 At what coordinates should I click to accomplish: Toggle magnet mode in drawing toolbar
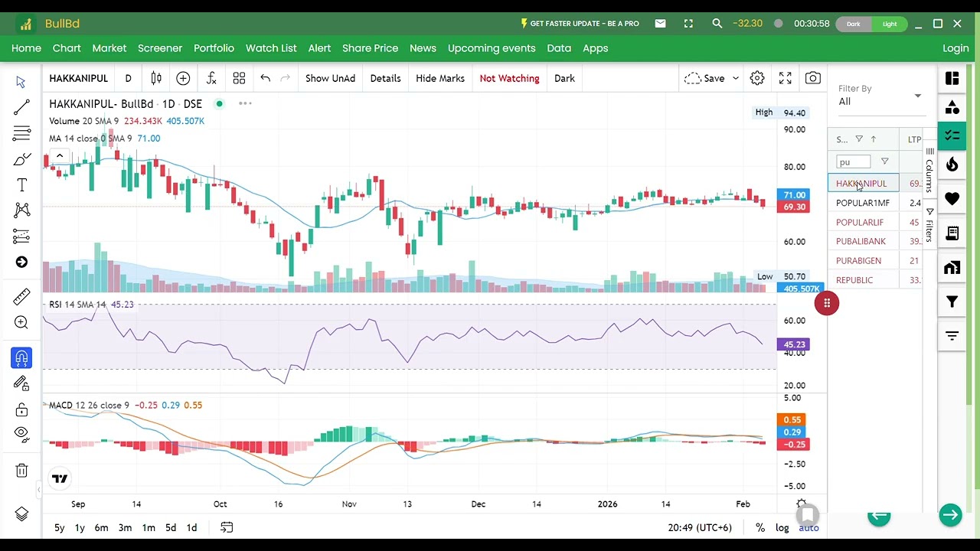21,358
